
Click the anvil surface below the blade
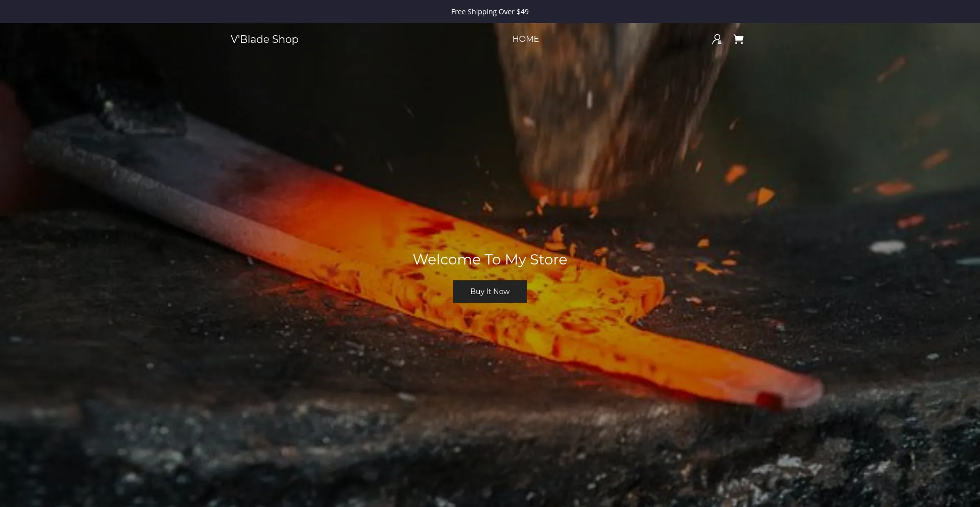(x=357, y=408)
